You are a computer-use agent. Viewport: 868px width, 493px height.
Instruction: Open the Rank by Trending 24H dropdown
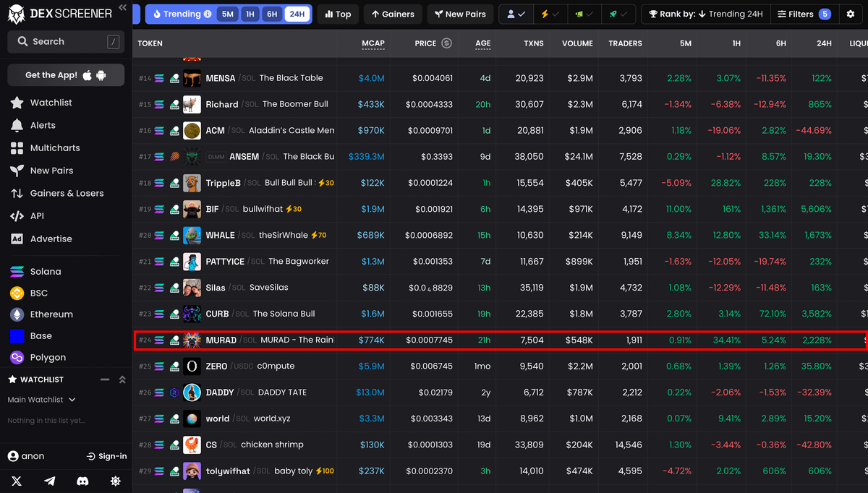[705, 14]
